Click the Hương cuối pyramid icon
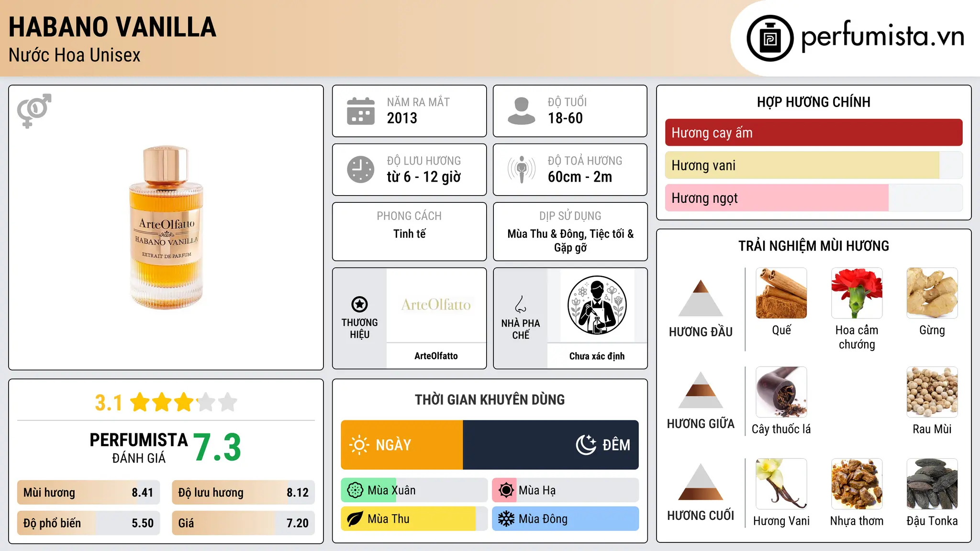The height and width of the screenshot is (551, 980). [x=701, y=482]
